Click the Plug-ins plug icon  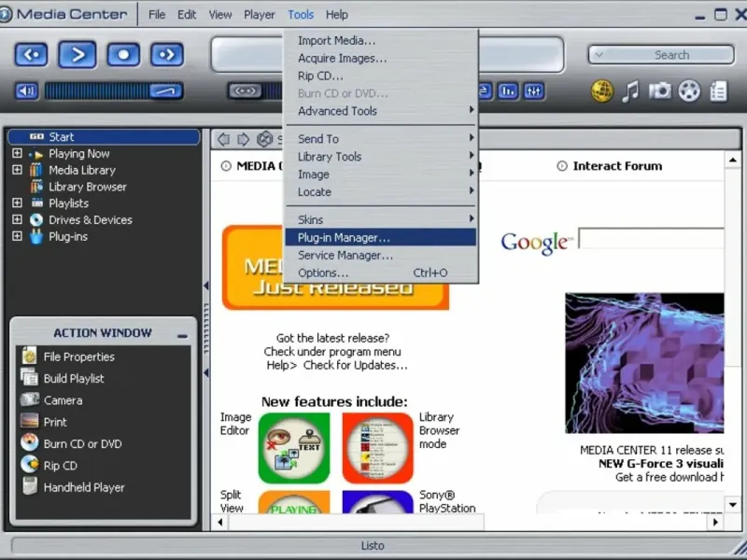36,236
